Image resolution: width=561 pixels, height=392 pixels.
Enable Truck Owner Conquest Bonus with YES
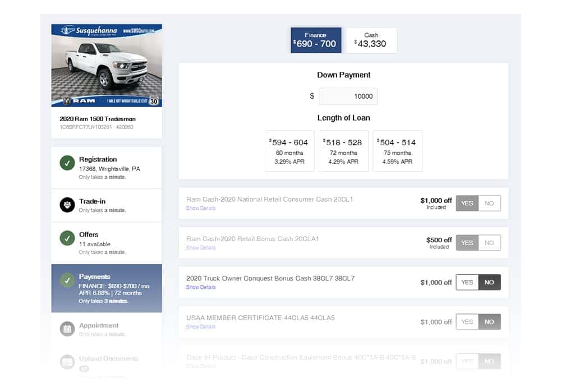pos(467,282)
